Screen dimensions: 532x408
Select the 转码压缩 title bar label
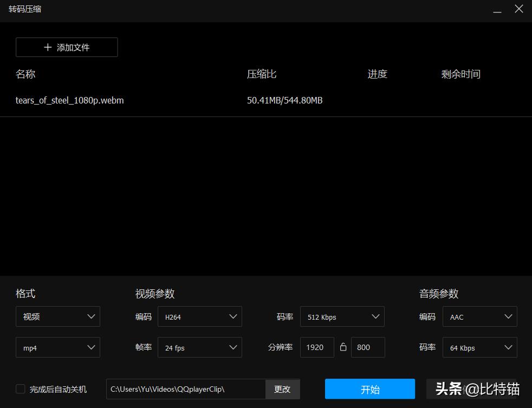pos(24,9)
